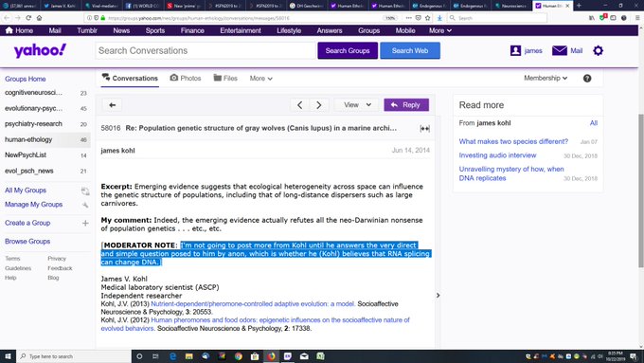Click the Search Groups button

(348, 50)
